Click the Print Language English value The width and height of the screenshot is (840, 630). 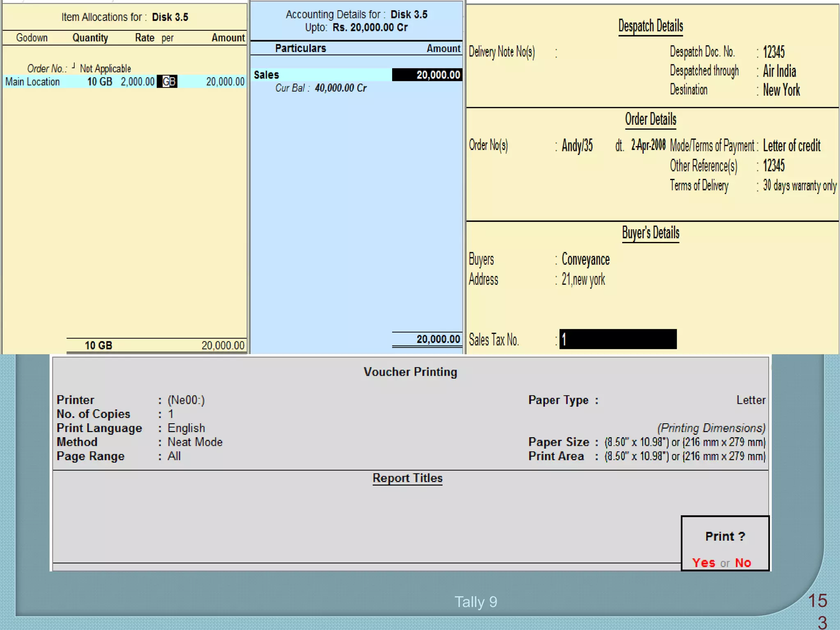(x=186, y=428)
